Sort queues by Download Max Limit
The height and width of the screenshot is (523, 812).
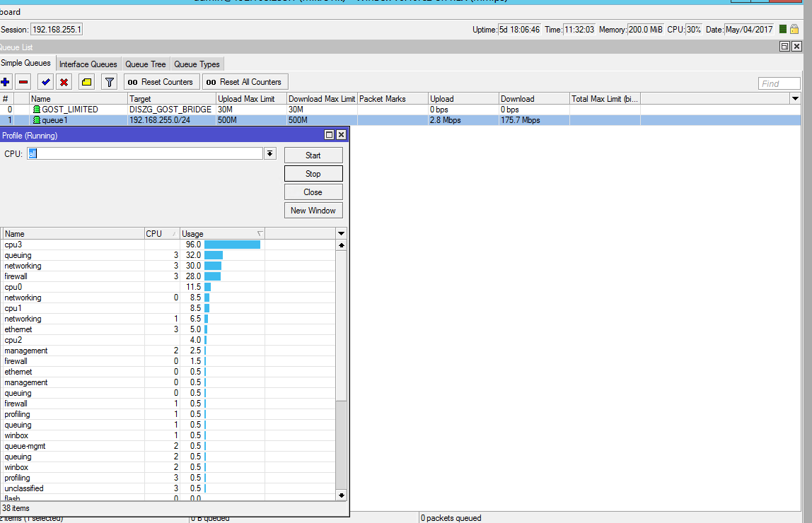[322, 99]
